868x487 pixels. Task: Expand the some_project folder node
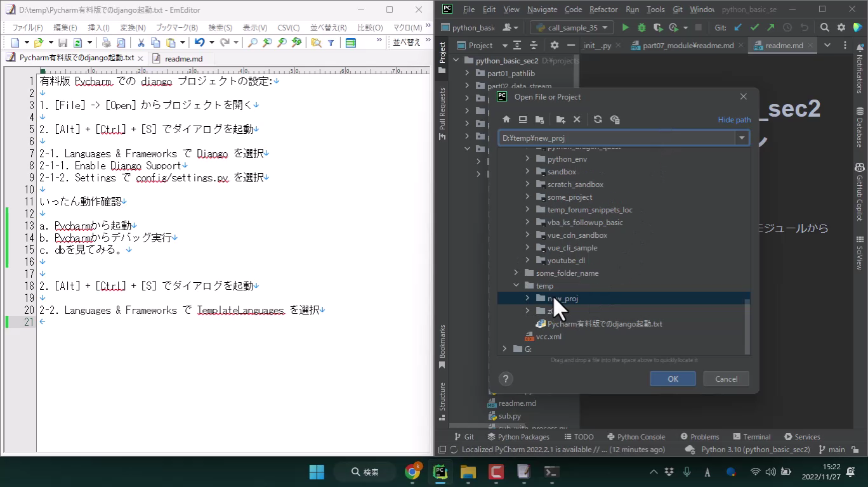click(527, 197)
